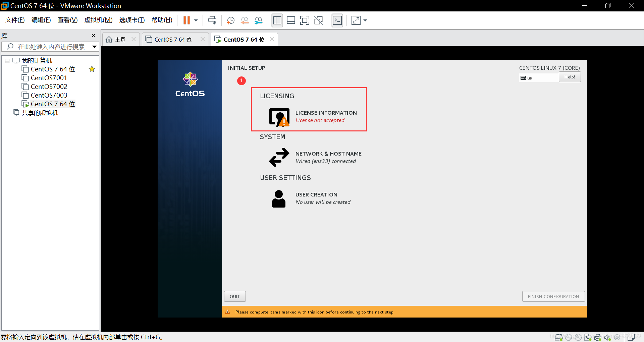Close the inactive CentOS 7 64 位 tab
The height and width of the screenshot is (342, 644).
click(203, 39)
